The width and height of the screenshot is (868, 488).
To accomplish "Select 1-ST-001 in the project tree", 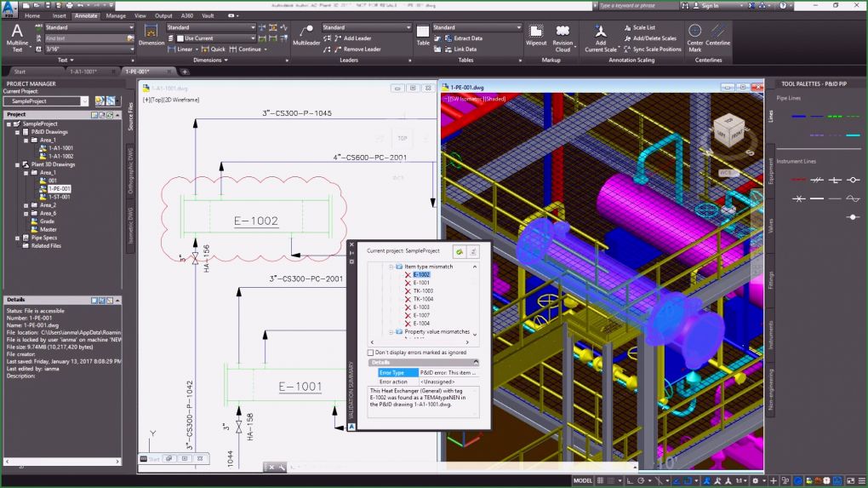I will 60,198.
